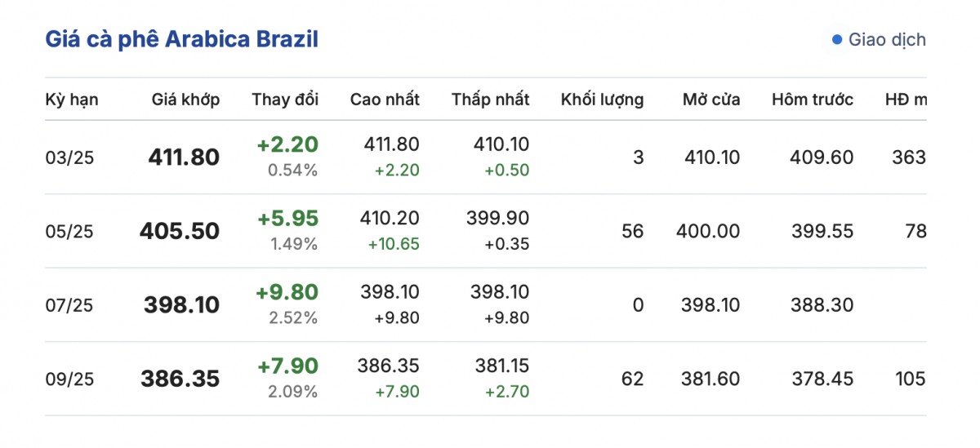Click the 405.50 matched price
Screen dimensions: 980x448
(180, 232)
